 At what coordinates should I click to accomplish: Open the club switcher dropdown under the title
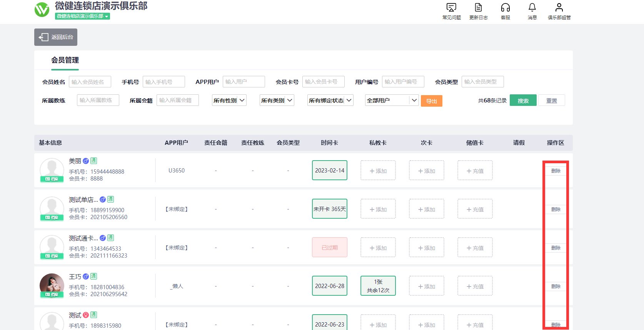point(82,16)
